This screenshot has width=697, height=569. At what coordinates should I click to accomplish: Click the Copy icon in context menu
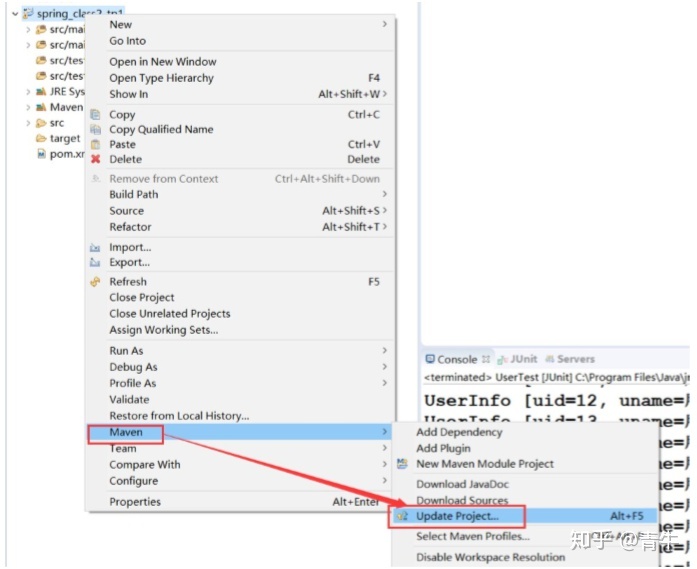point(95,115)
